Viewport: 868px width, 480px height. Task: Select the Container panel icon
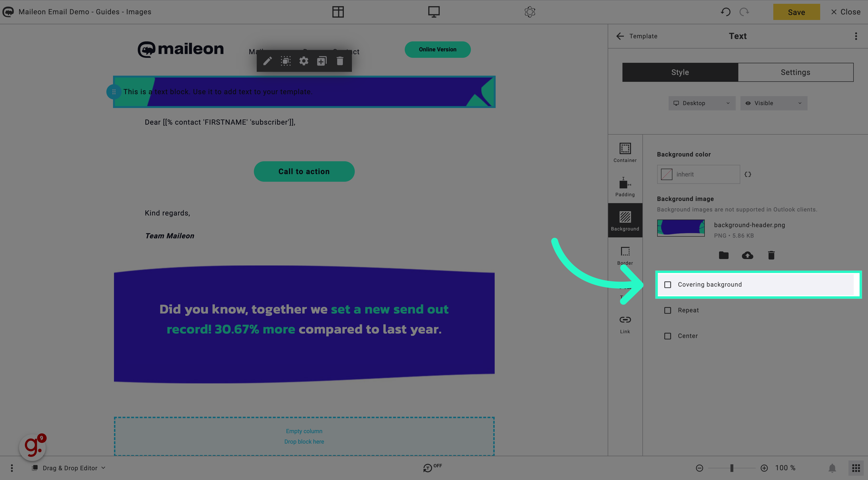(x=625, y=152)
